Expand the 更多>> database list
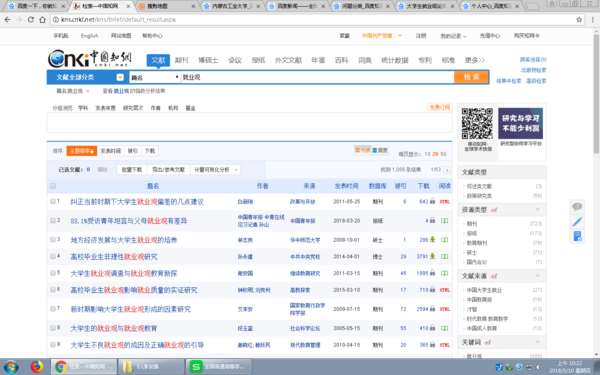This screenshot has width=600, height=375. (x=474, y=60)
